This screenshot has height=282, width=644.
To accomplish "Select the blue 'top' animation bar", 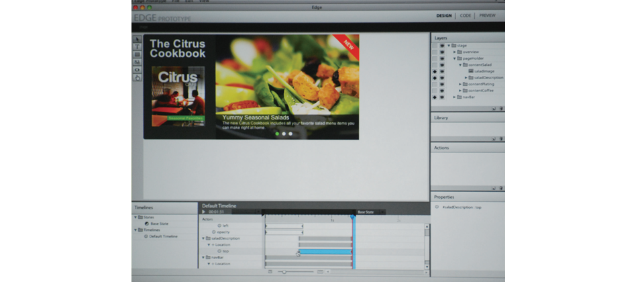I will (325, 251).
